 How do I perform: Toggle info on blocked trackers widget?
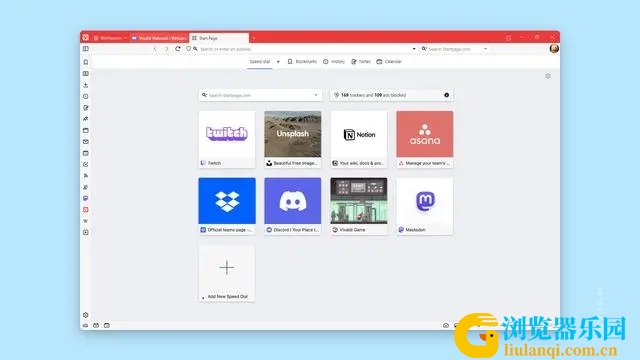coord(447,95)
